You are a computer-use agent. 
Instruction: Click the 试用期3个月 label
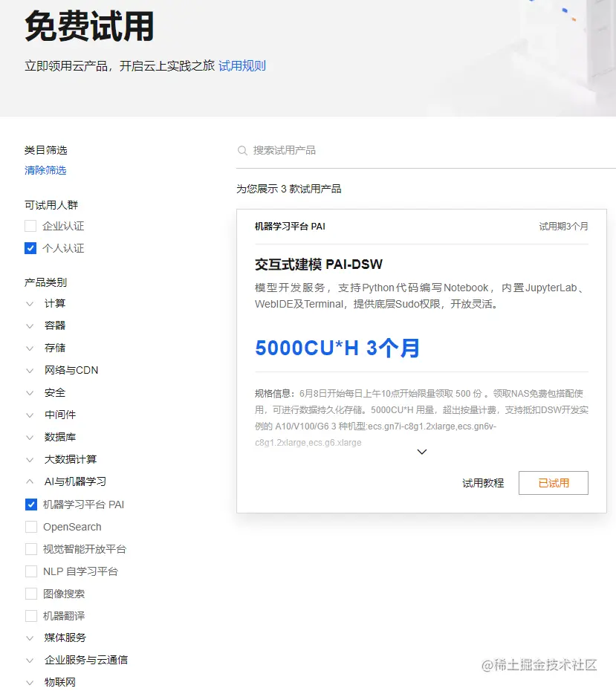tap(563, 227)
